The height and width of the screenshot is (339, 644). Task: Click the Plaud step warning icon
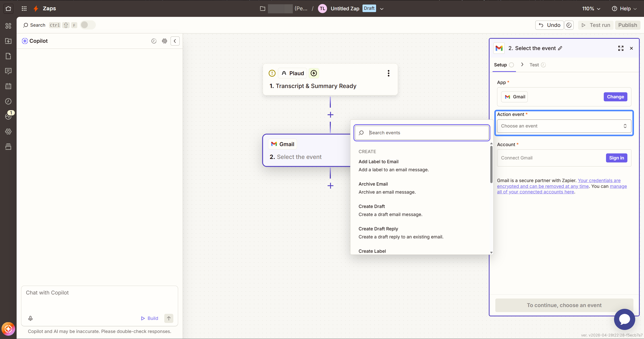tap(272, 73)
